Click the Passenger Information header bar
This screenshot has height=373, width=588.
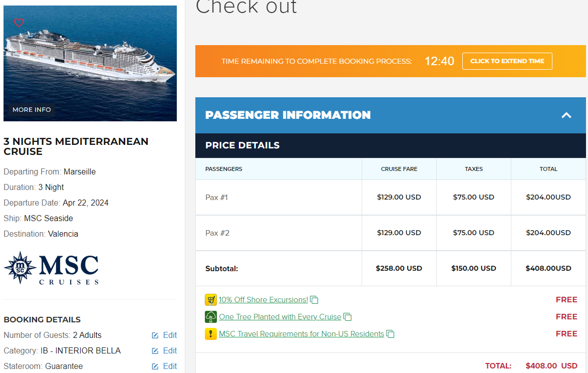click(x=390, y=115)
